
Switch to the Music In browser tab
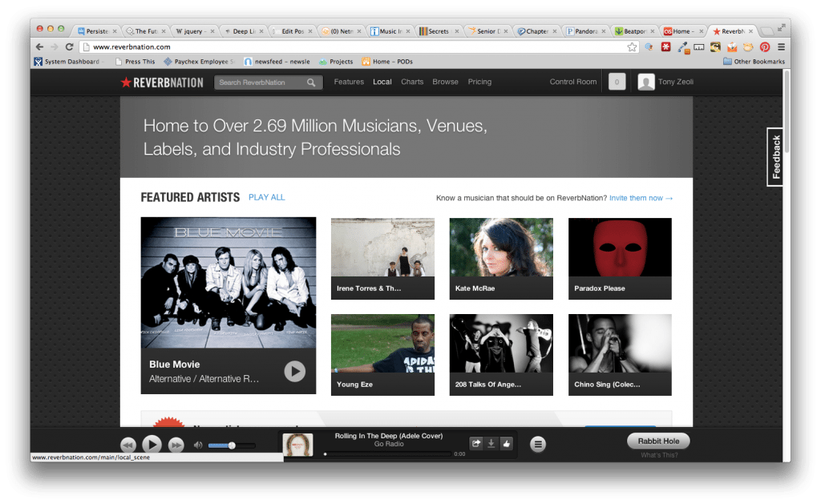pos(390,31)
